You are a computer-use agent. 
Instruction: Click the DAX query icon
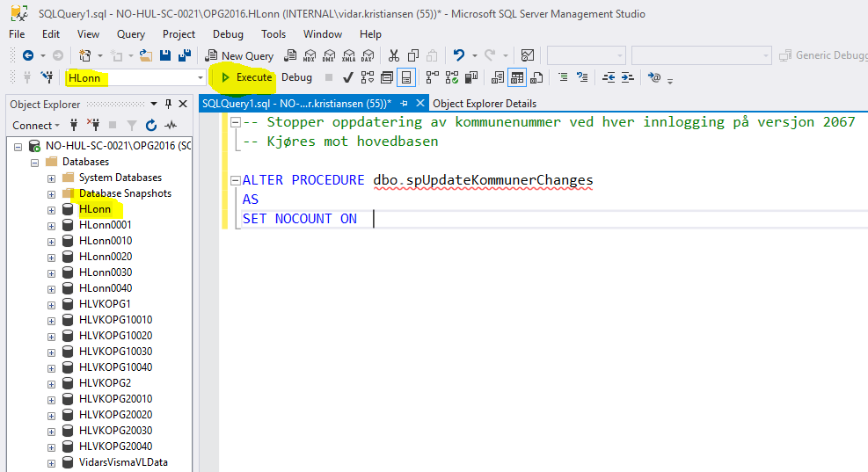click(x=368, y=55)
